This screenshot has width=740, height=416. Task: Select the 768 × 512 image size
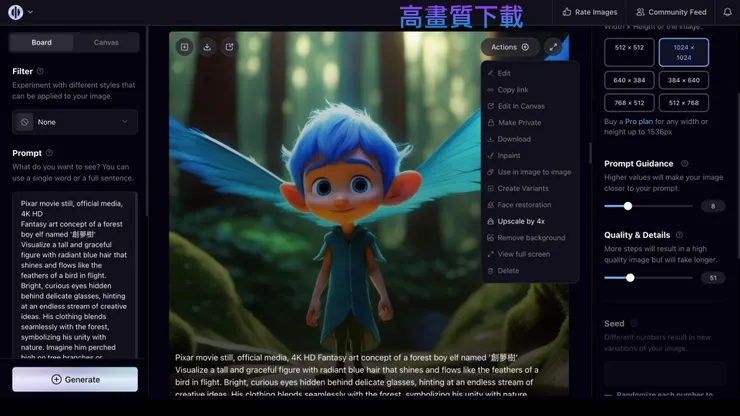point(629,103)
